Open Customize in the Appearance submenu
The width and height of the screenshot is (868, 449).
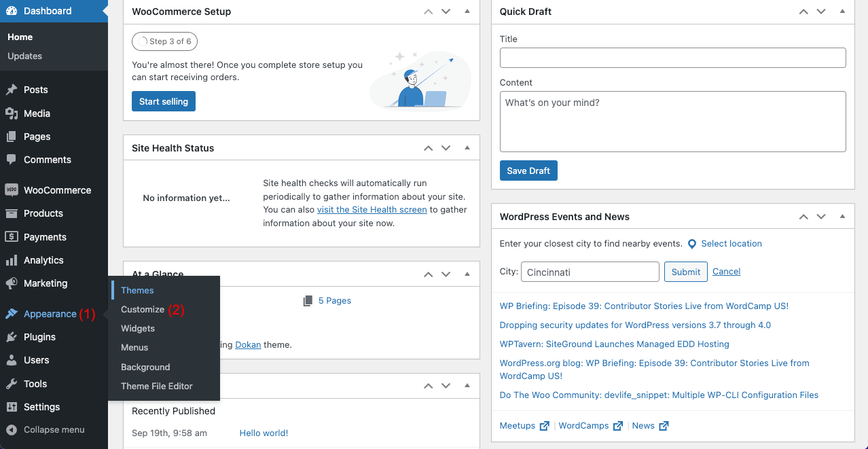pyautogui.click(x=143, y=309)
